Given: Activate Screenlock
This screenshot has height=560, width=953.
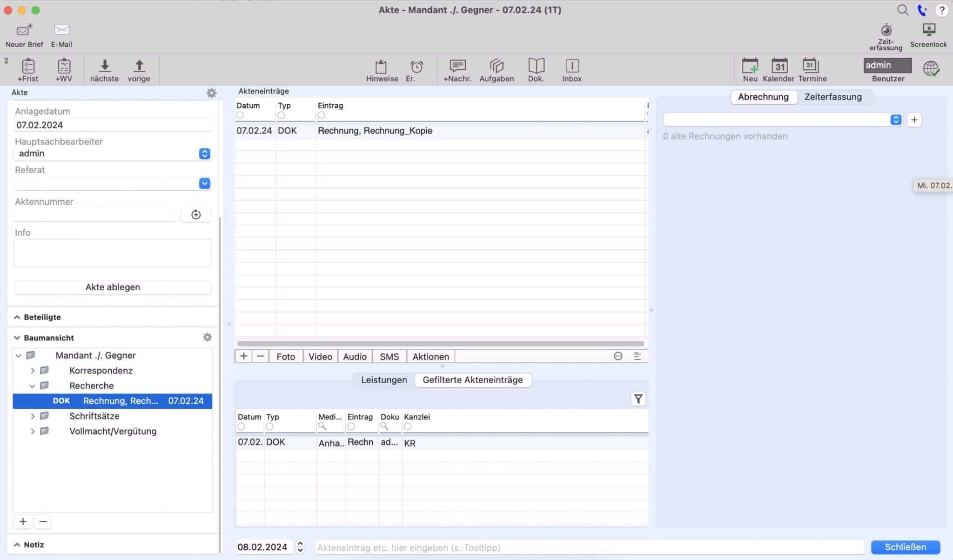Looking at the screenshot, I should (928, 35).
